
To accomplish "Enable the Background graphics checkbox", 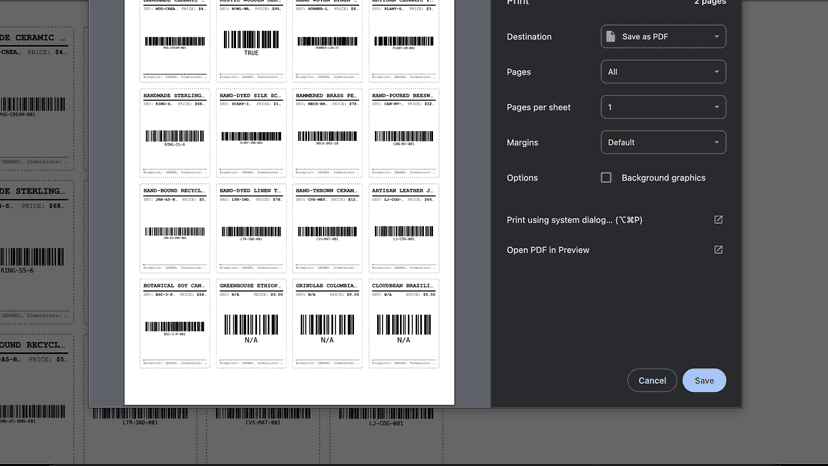I will [606, 178].
